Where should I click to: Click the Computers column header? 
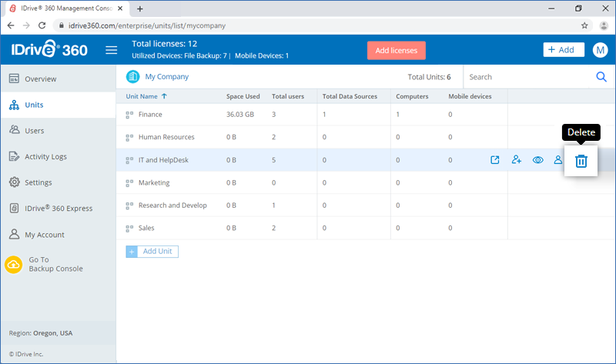[x=412, y=96]
